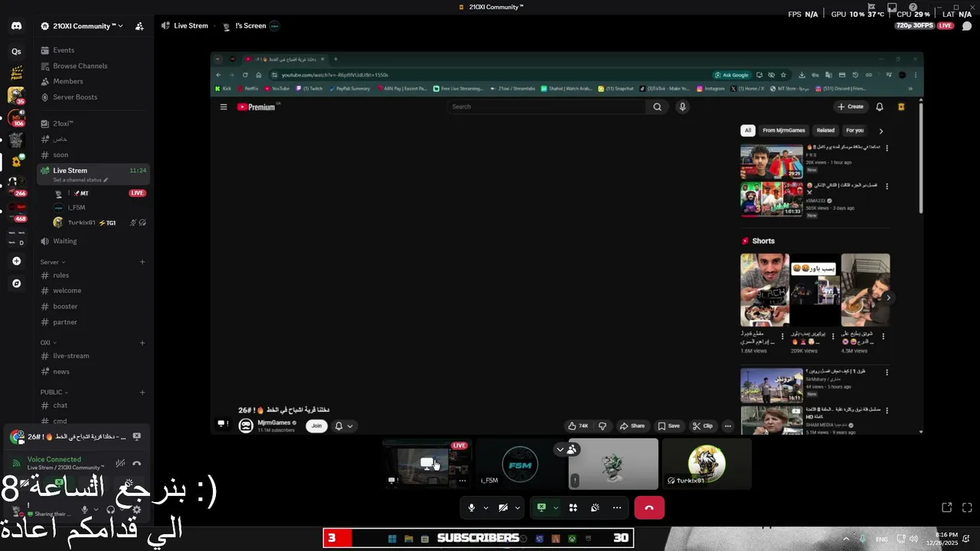Screen dimensions: 980x551
Task: Open the Qs server in sidebar
Action: click(x=16, y=51)
